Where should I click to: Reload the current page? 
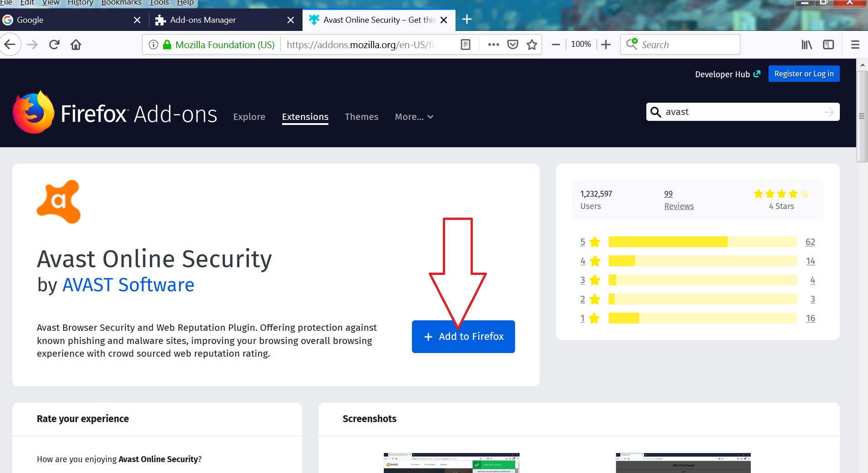[55, 45]
